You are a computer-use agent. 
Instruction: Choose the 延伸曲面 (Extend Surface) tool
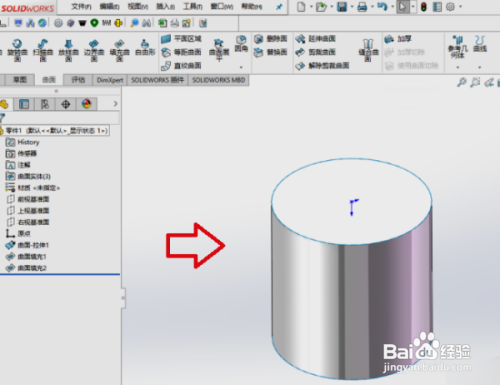coord(315,39)
